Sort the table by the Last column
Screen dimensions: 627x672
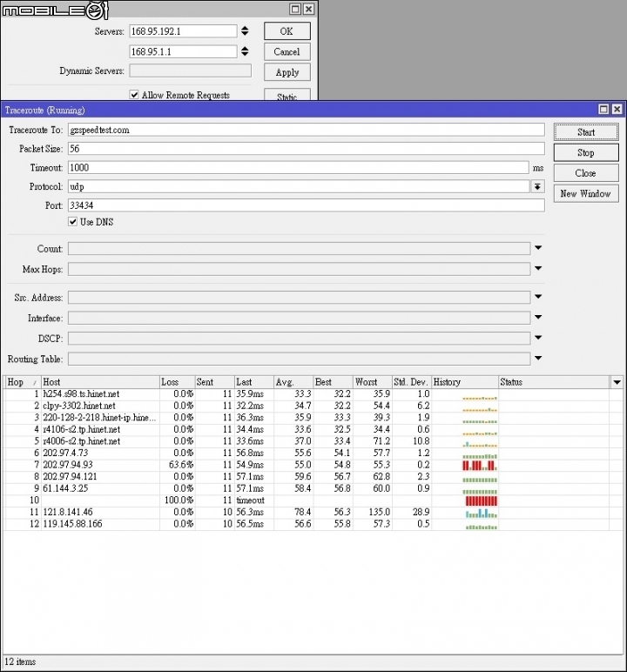(254, 382)
